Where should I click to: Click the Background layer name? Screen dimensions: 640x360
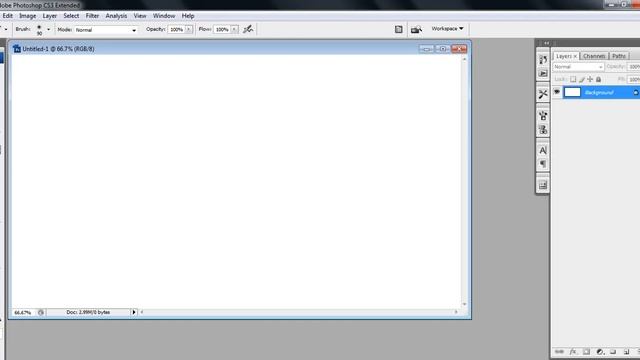pyautogui.click(x=599, y=93)
